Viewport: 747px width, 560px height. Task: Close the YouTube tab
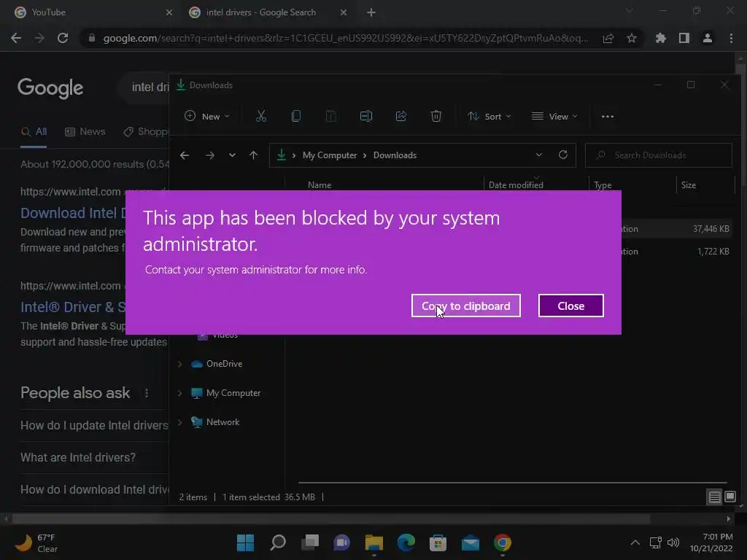[x=169, y=12]
